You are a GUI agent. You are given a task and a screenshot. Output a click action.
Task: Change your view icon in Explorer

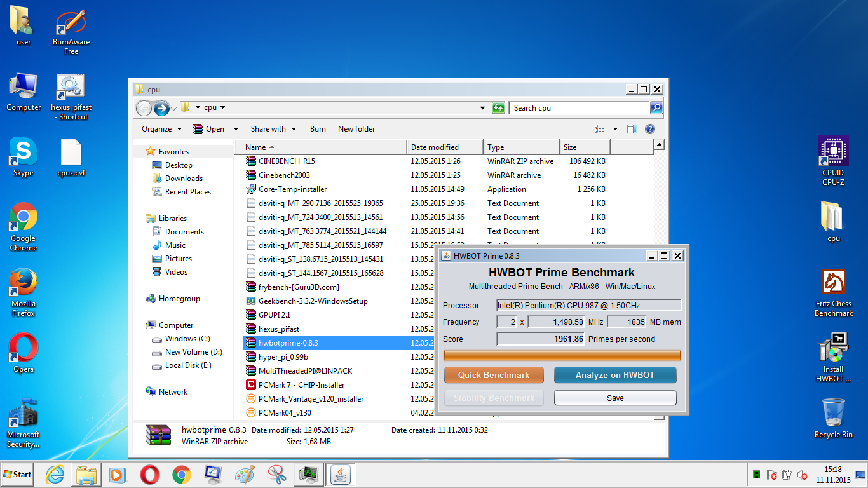[600, 129]
